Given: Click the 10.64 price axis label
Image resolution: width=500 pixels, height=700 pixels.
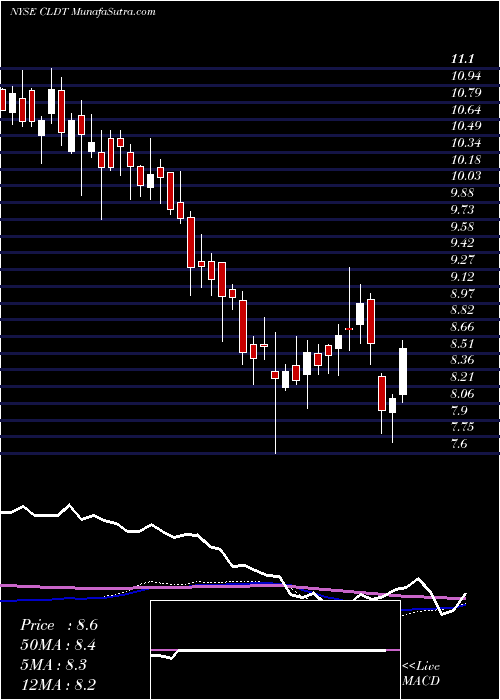Looking at the screenshot, I should 466,109.
